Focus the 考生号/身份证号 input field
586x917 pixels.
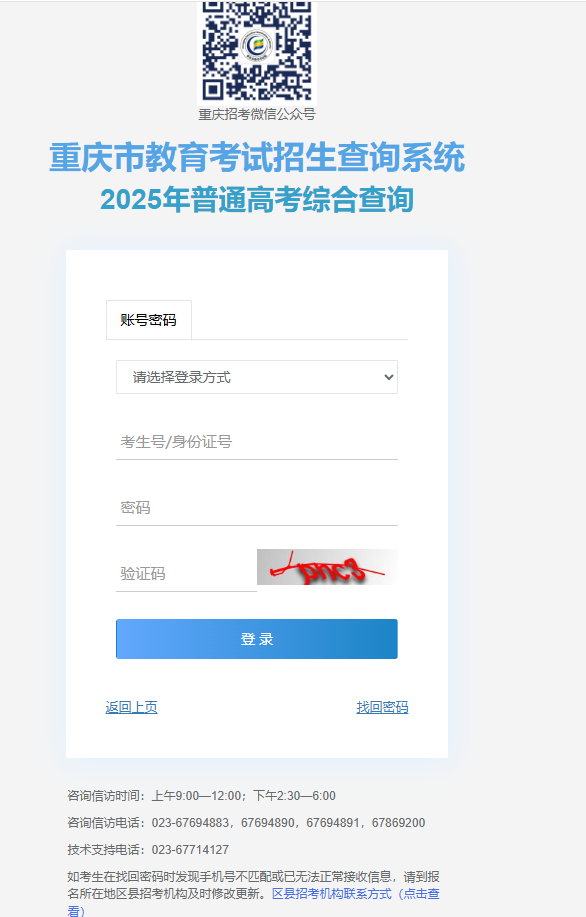click(x=257, y=442)
